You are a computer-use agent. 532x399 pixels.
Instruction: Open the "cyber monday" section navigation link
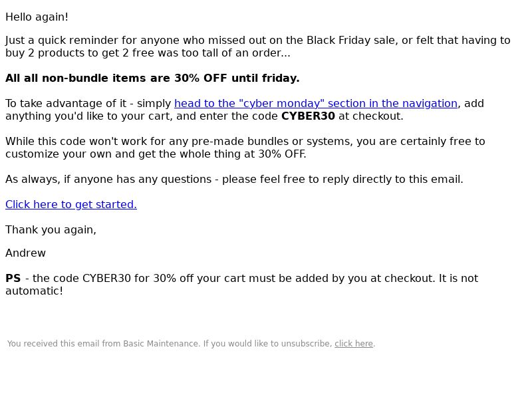point(316,104)
